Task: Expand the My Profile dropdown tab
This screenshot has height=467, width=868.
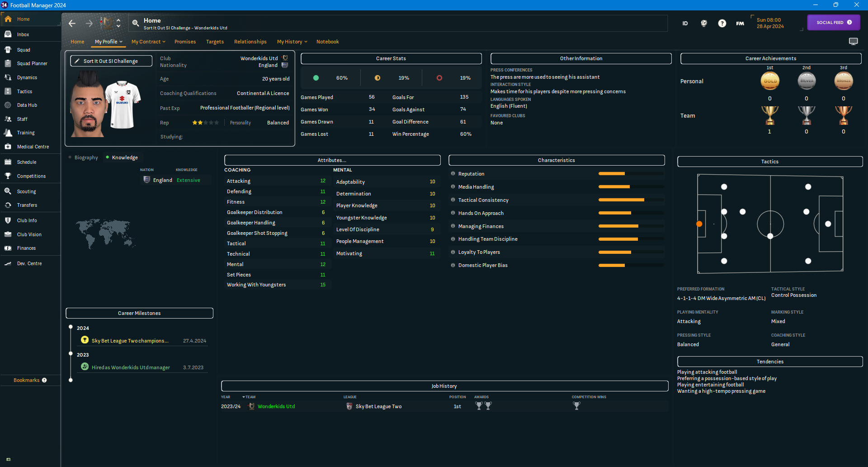Action: click(x=108, y=42)
